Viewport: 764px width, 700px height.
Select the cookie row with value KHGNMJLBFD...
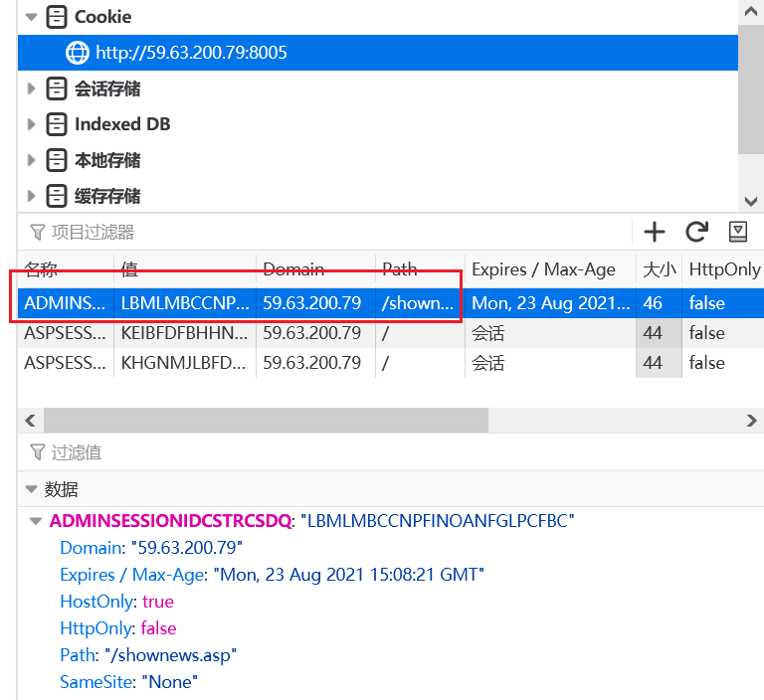[x=391, y=363]
